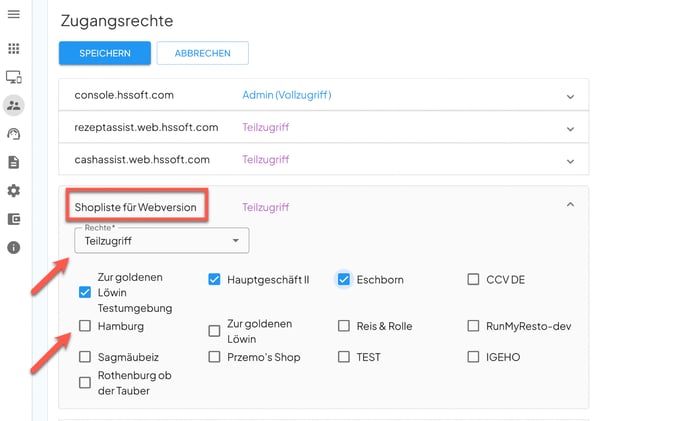This screenshot has height=421, width=688.
Task: Tick the CCV DE checkbox
Action: pos(474,280)
